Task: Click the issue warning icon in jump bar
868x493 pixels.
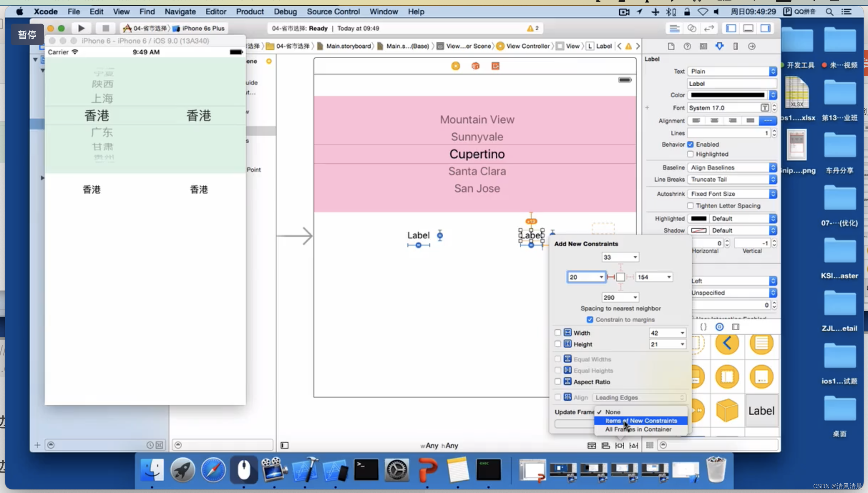Action: (x=628, y=46)
